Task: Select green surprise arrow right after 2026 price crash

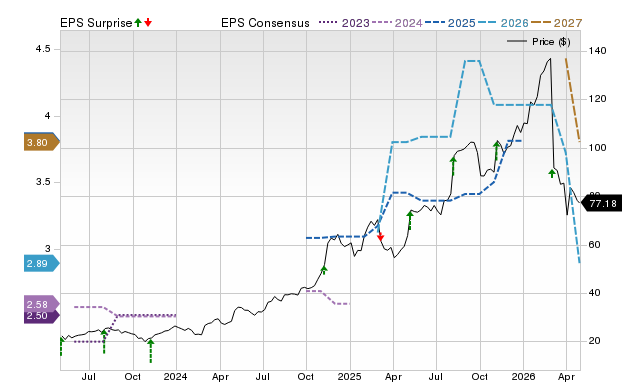Action: click(552, 173)
